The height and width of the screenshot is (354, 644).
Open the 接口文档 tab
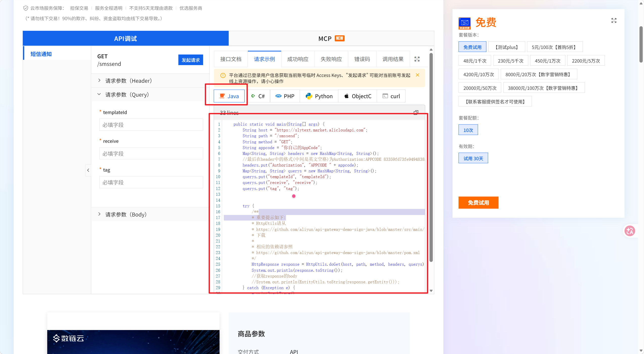point(231,59)
